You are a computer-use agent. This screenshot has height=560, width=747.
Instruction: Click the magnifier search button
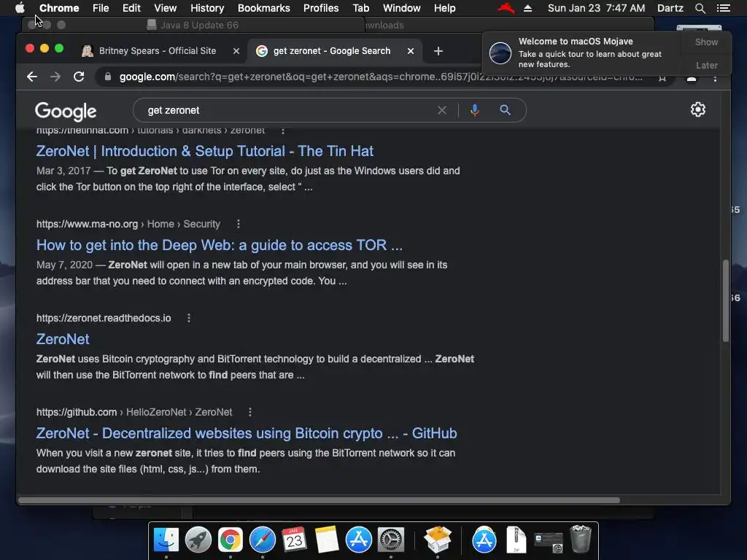(505, 111)
